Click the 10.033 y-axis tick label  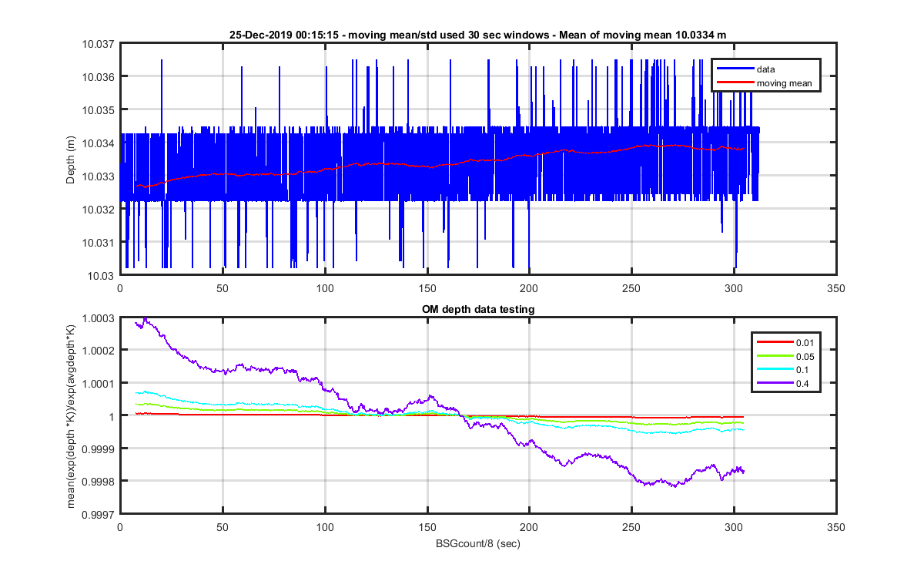pos(98,176)
